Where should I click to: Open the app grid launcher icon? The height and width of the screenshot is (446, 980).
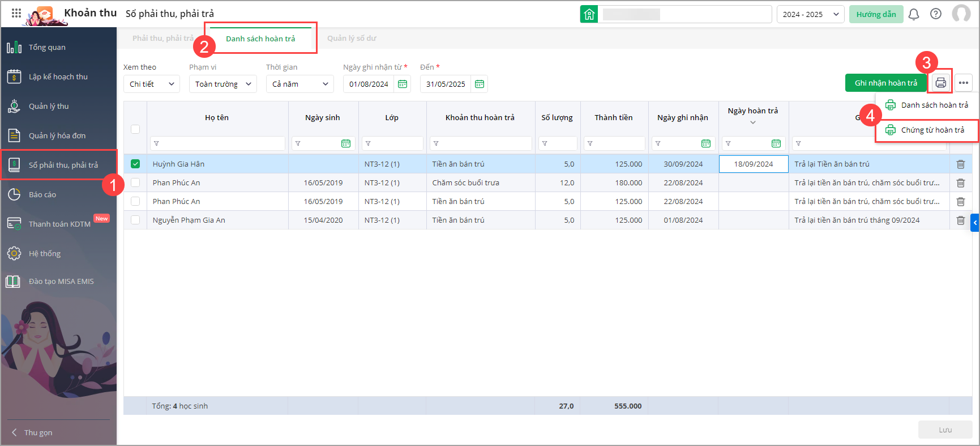(x=16, y=13)
